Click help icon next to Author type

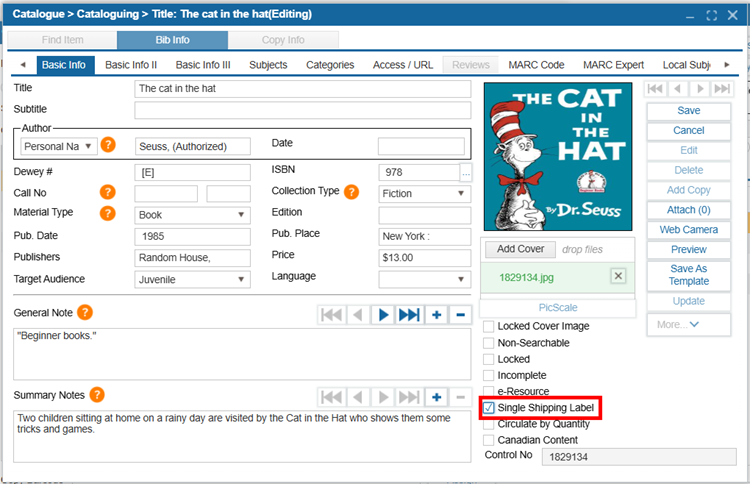pyautogui.click(x=108, y=145)
